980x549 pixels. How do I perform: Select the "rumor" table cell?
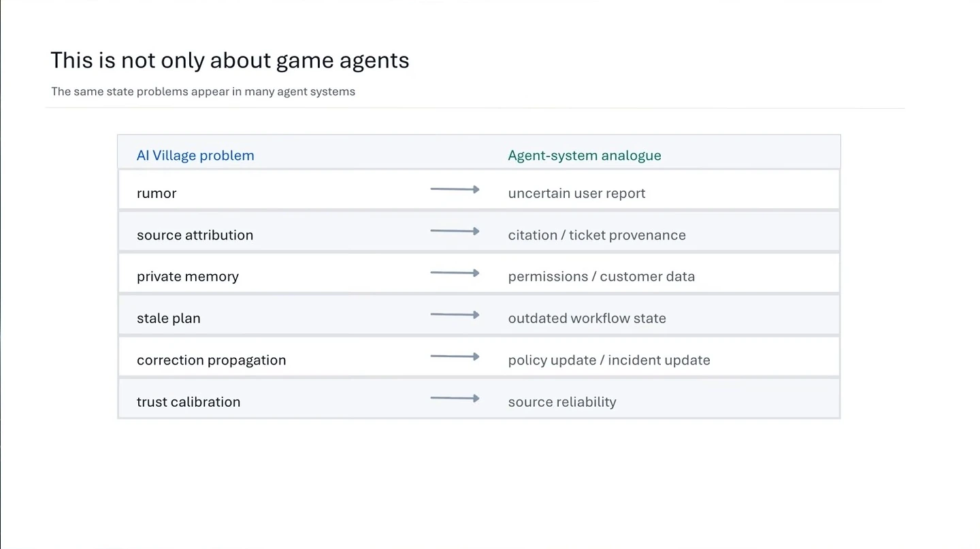pyautogui.click(x=157, y=193)
